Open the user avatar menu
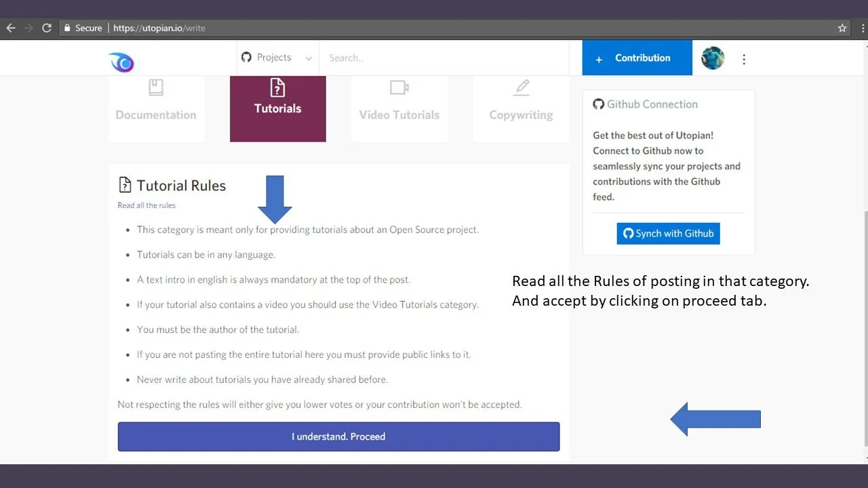Viewport: 868px width, 488px height. 713,58
